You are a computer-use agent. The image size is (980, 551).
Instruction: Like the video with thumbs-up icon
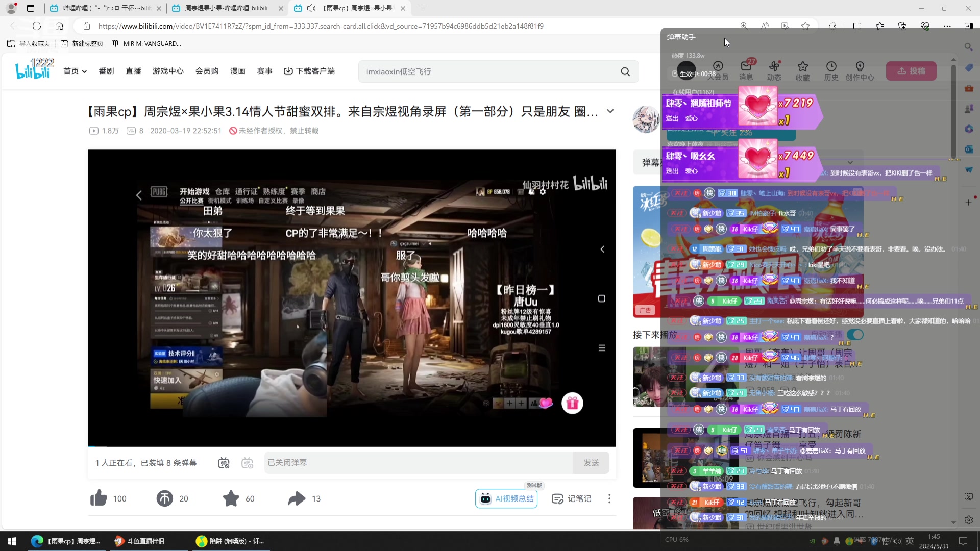point(99,498)
